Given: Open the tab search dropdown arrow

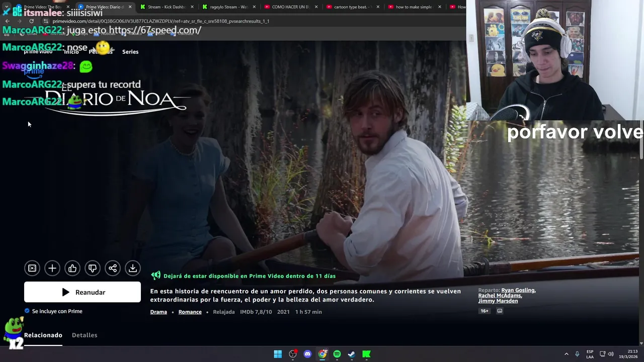Looking at the screenshot, I should click(6, 7).
